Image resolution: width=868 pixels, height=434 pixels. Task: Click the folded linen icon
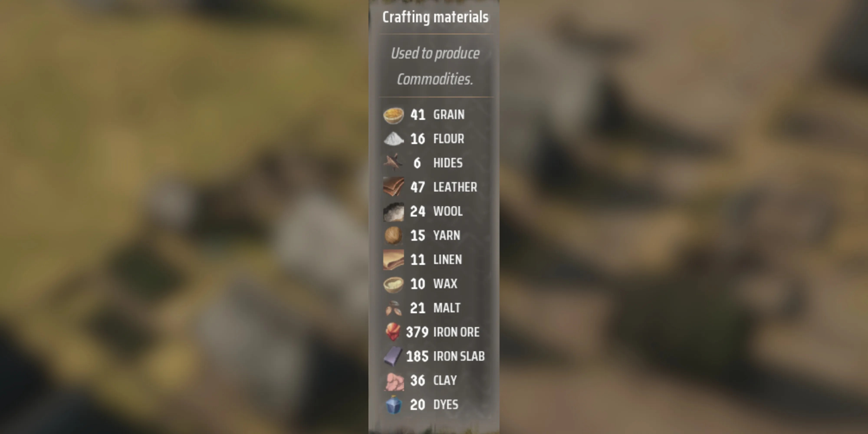pos(393,260)
